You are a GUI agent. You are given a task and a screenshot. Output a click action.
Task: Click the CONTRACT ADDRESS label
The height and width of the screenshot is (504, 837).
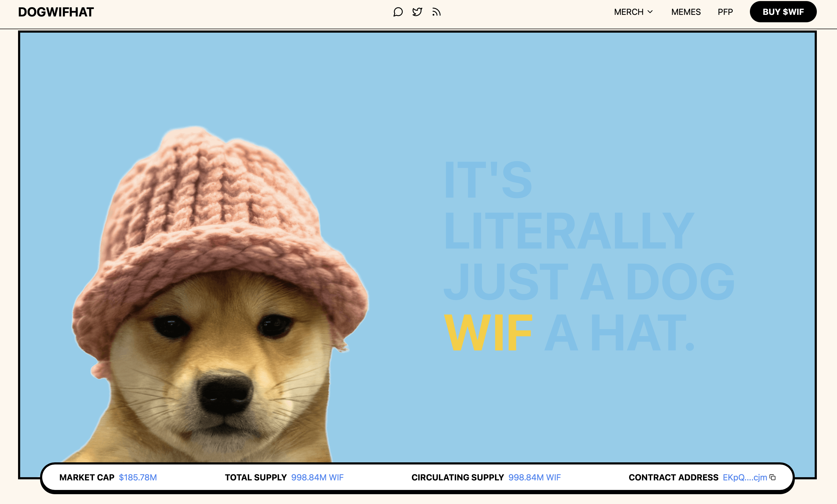[x=673, y=477]
